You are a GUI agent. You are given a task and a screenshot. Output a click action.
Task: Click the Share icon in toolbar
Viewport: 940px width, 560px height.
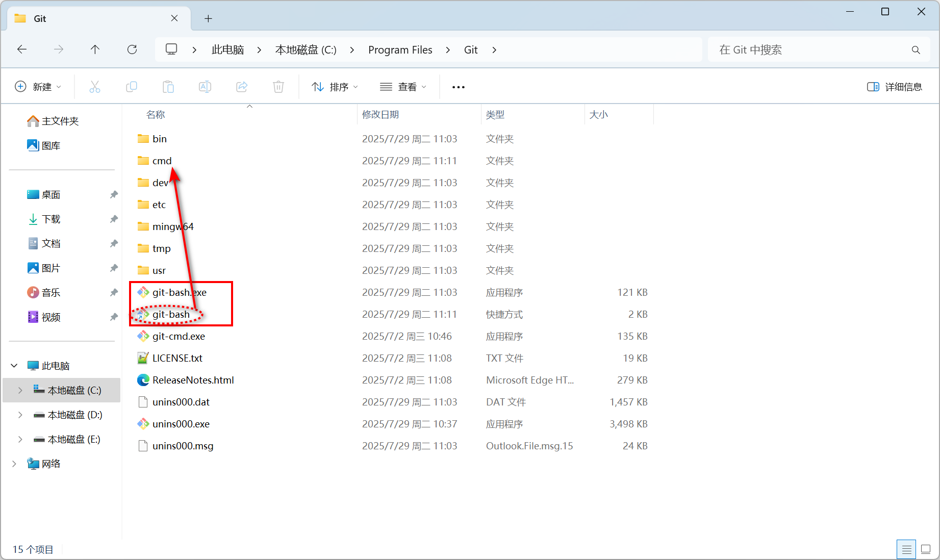242,87
